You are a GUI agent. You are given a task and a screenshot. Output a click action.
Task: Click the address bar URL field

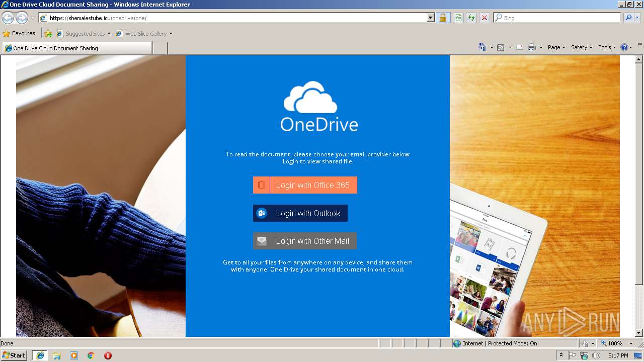point(232,18)
